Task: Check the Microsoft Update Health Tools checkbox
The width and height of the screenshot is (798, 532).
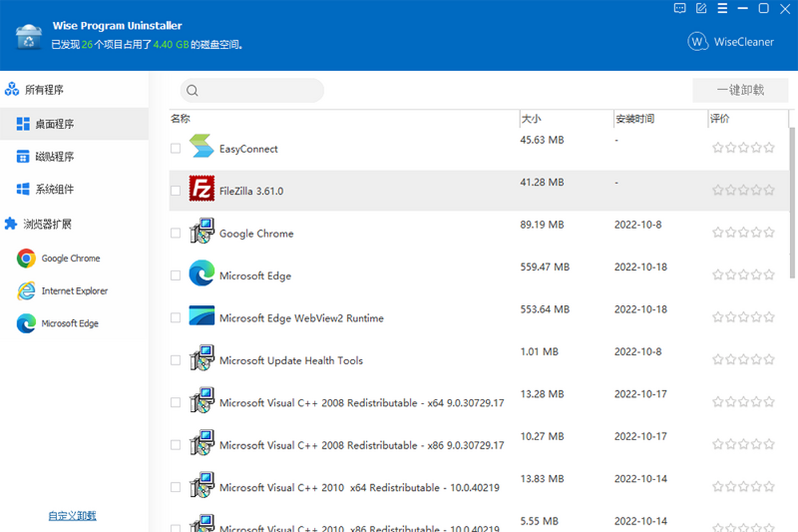Action: (176, 360)
